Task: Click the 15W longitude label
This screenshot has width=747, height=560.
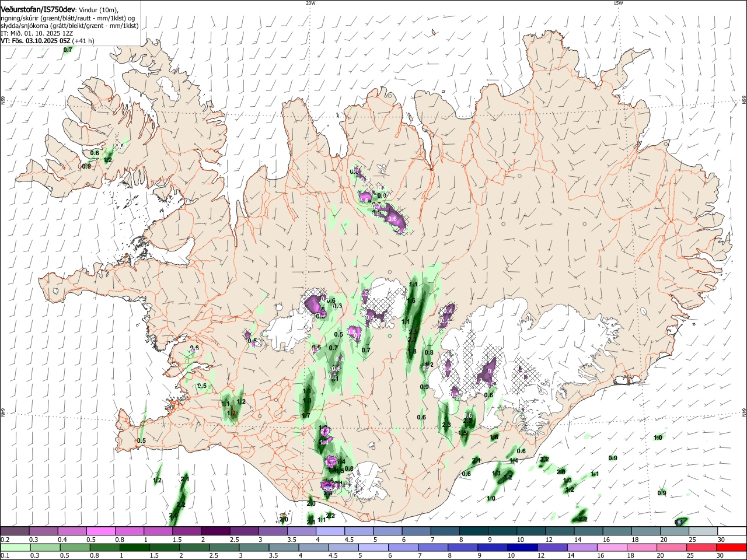Action: (618, 3)
